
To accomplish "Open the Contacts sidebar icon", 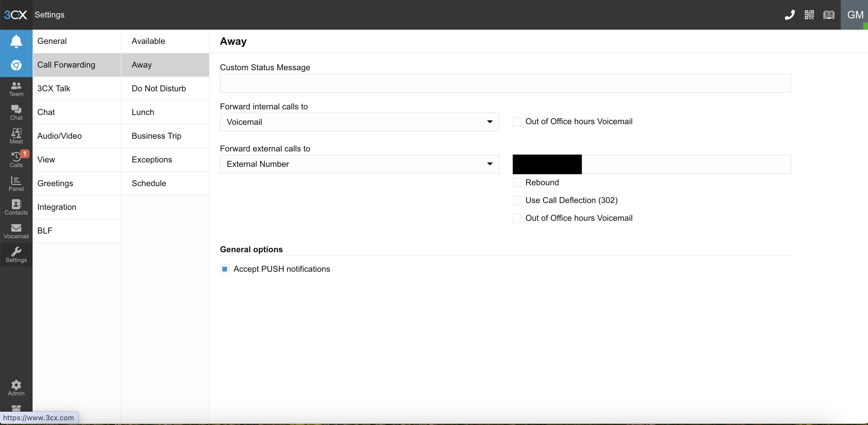I will pos(16,207).
